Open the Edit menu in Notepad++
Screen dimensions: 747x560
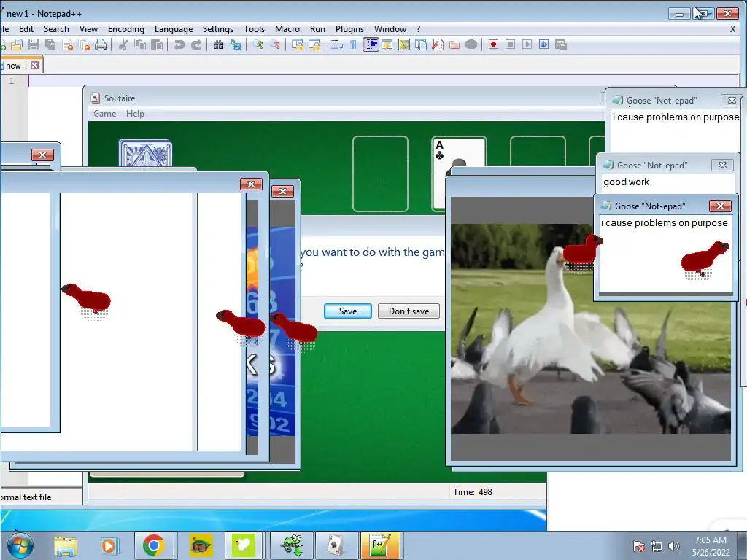(x=26, y=29)
